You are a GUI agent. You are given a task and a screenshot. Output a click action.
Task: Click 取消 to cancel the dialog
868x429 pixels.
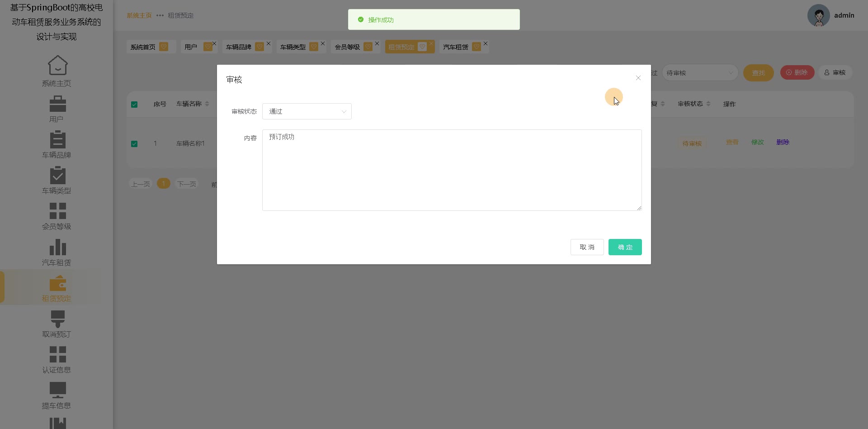pyautogui.click(x=587, y=247)
